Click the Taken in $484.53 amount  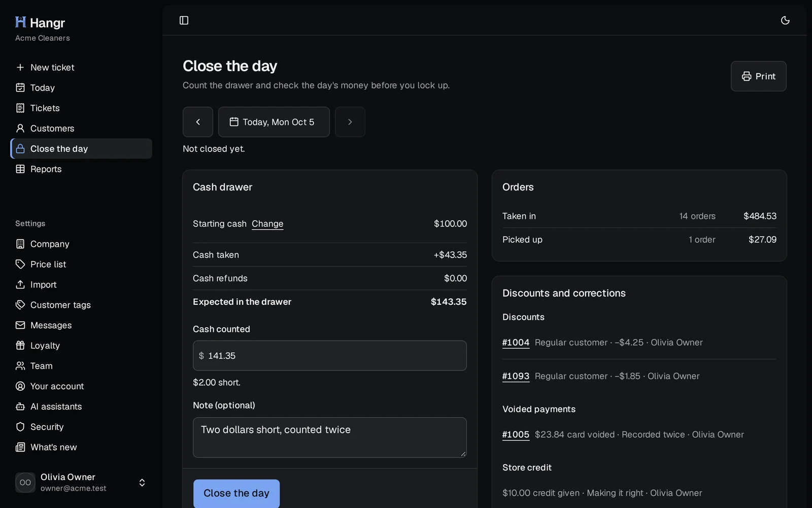coord(760,216)
